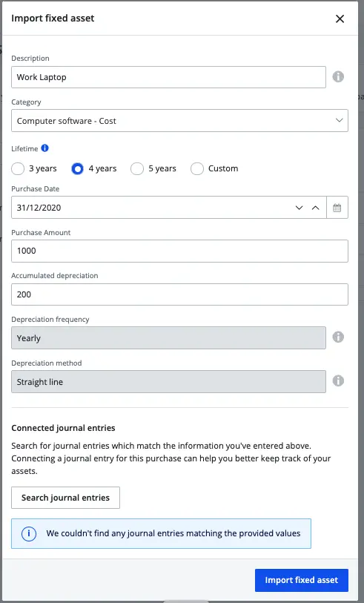
Task: Click the info icon beside Description field
Action: 338,76
